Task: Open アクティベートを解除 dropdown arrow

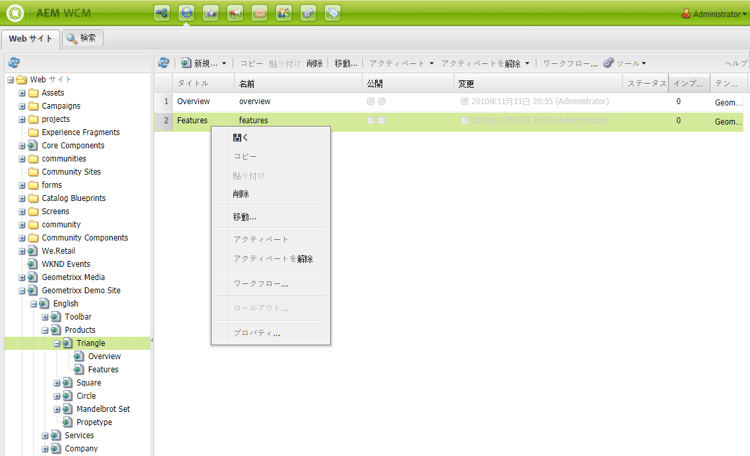Action: (527, 63)
